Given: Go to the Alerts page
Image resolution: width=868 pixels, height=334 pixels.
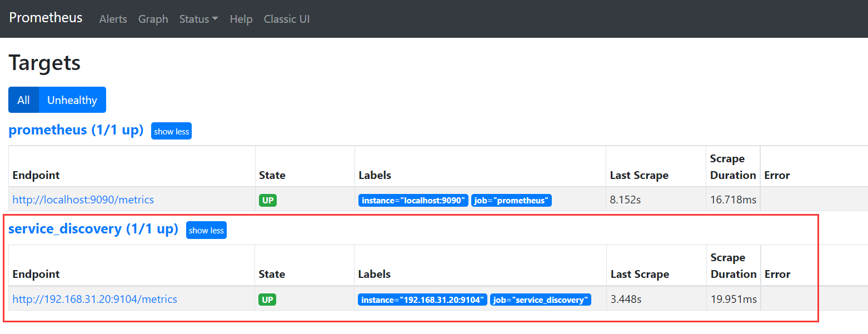Looking at the screenshot, I should point(113,19).
